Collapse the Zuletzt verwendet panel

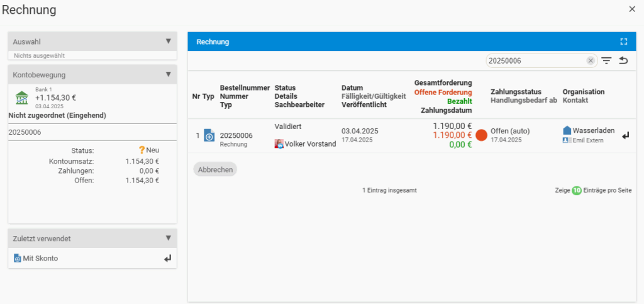point(168,238)
